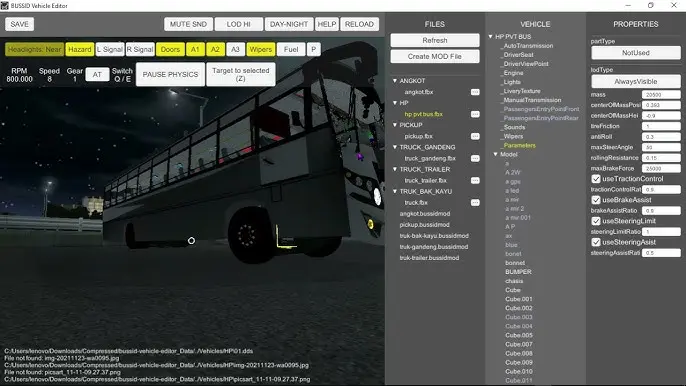The height and width of the screenshot is (386, 686).
Task: Click Refresh in Files panel
Action: pyautogui.click(x=435, y=40)
